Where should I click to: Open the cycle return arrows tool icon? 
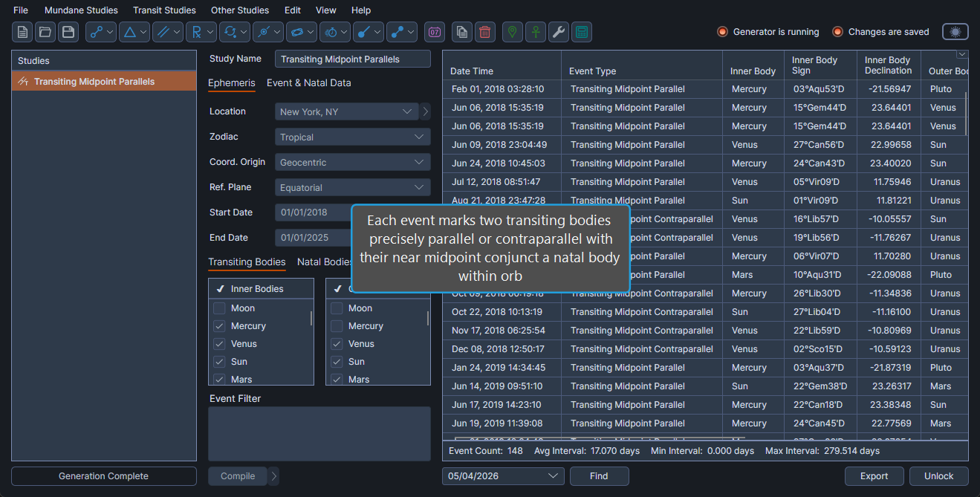pos(235,32)
